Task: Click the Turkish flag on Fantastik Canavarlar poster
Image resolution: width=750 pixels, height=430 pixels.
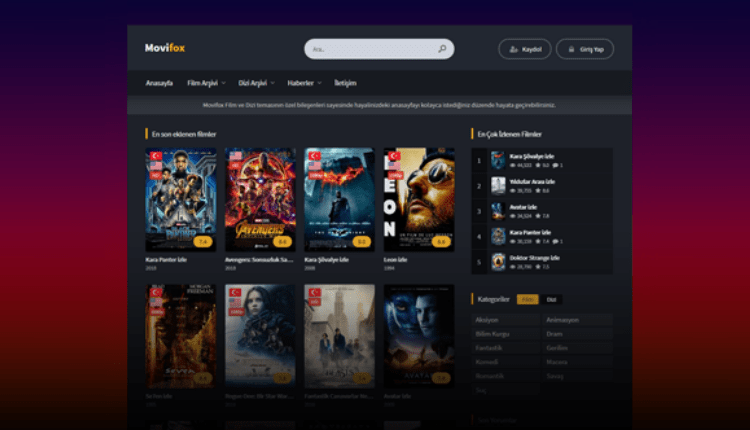Action: tap(315, 293)
